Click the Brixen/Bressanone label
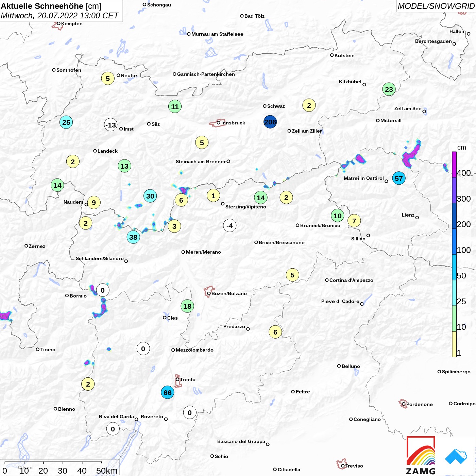476x476 pixels. [282, 242]
